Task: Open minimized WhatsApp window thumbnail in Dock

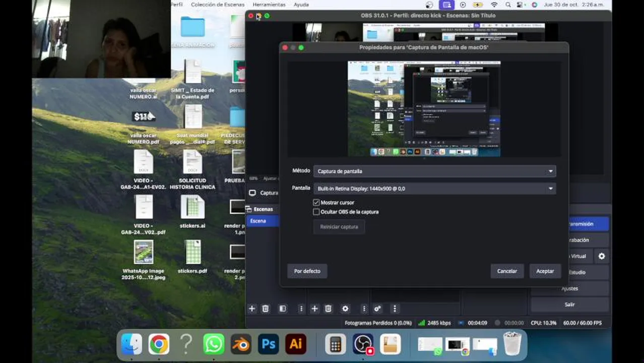Action: tap(430, 345)
